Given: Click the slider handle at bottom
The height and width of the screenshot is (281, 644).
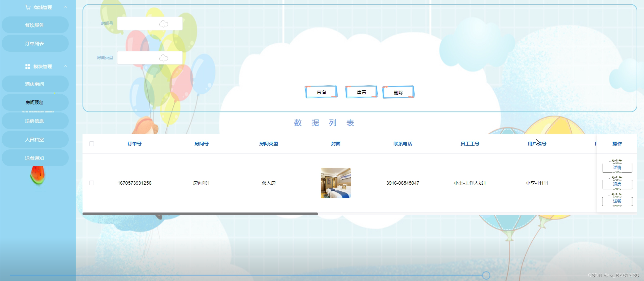Looking at the screenshot, I should pyautogui.click(x=486, y=276).
